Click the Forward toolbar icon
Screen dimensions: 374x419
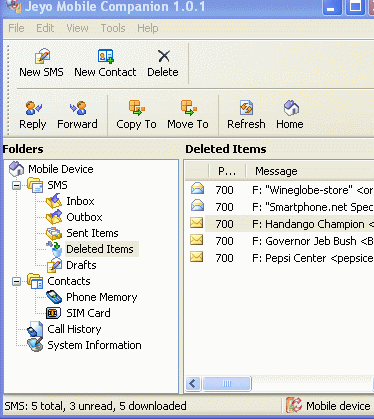tap(78, 108)
